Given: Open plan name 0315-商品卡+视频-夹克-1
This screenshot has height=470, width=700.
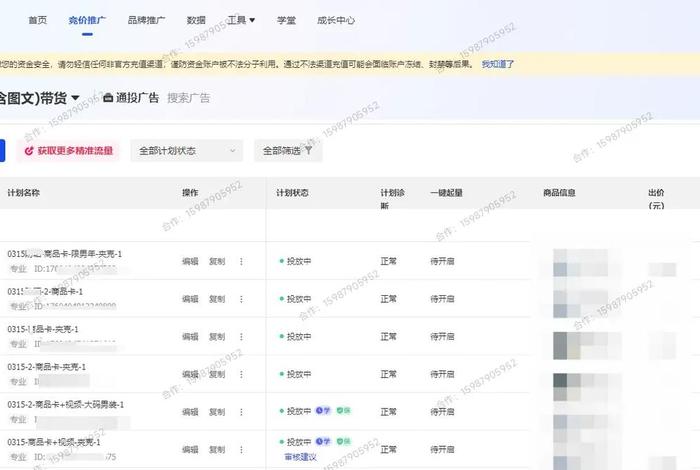Looking at the screenshot, I should 54,442.
